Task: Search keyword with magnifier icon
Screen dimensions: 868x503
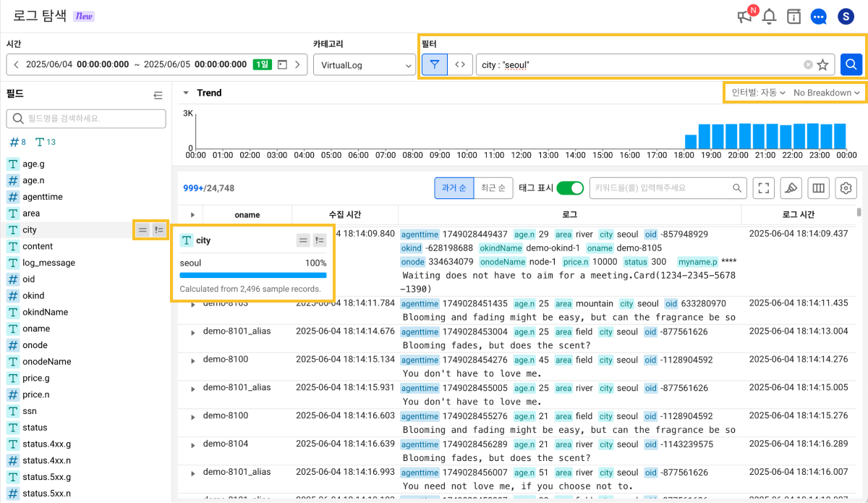Action: 737,188
